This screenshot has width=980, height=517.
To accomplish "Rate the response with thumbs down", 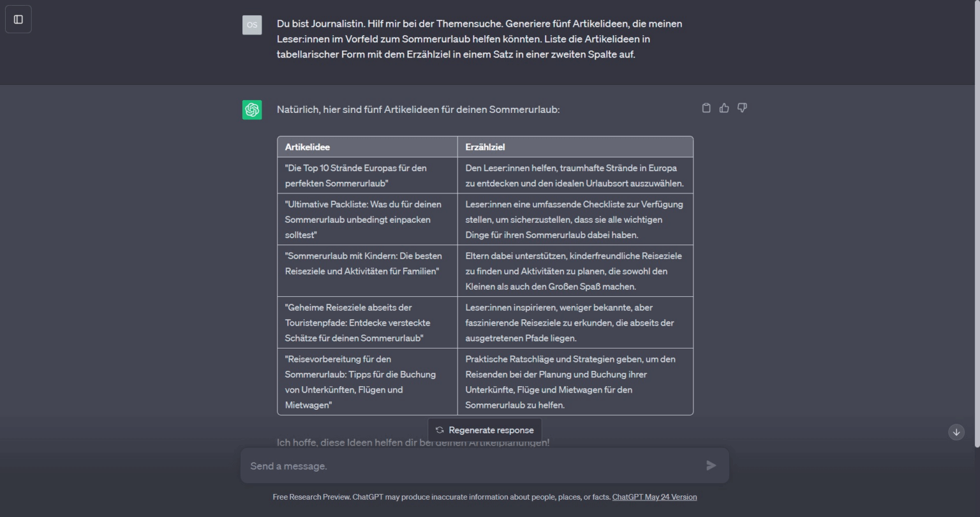I will tap(742, 108).
